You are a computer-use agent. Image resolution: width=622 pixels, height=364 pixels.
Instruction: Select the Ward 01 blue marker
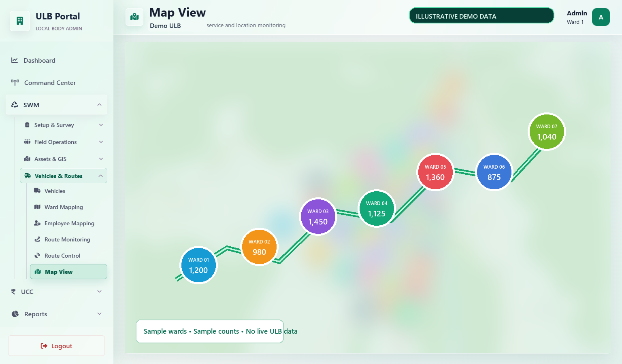(198, 265)
